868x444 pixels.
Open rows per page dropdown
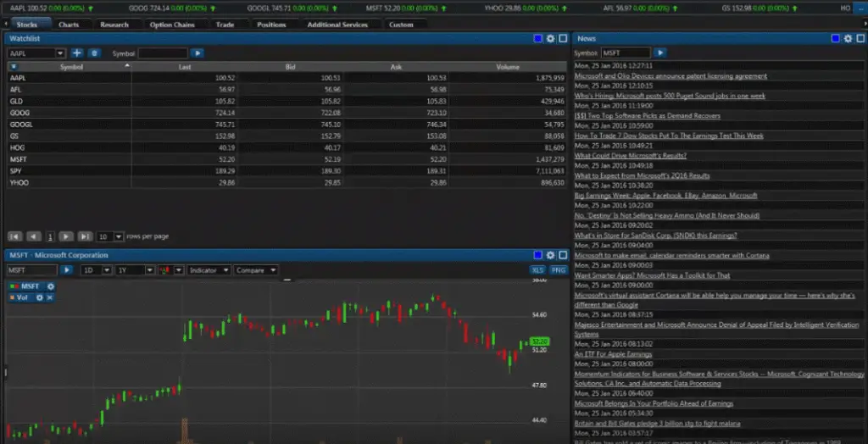coord(119,236)
